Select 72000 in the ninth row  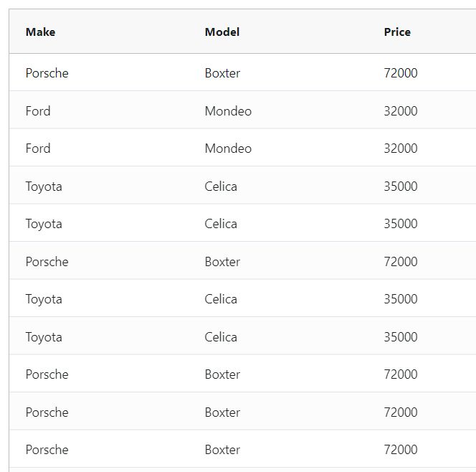pos(401,374)
